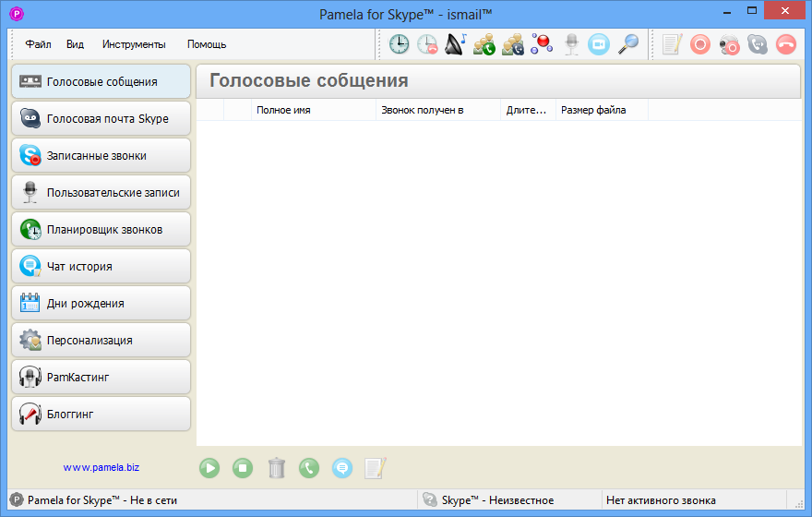Click the Skype icon in the status bar

[430, 499]
